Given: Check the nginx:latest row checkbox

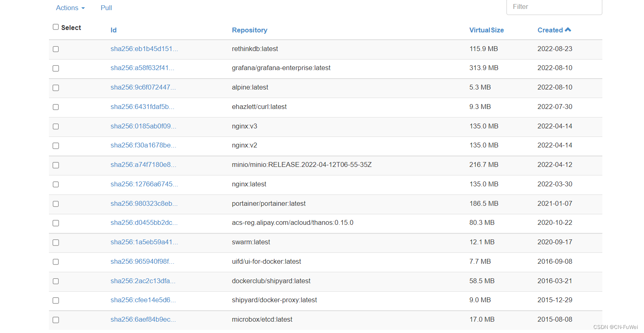Looking at the screenshot, I should 56,184.
